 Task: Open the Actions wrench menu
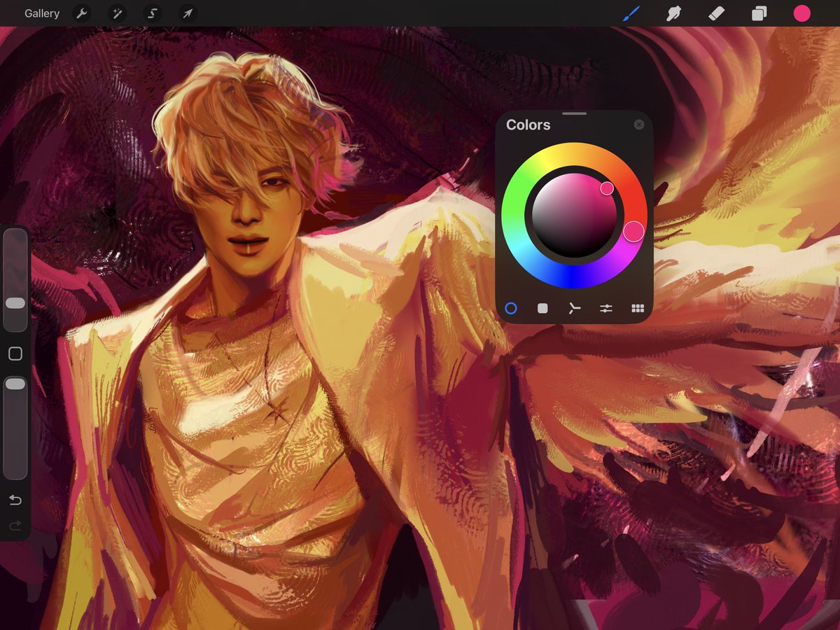82,13
